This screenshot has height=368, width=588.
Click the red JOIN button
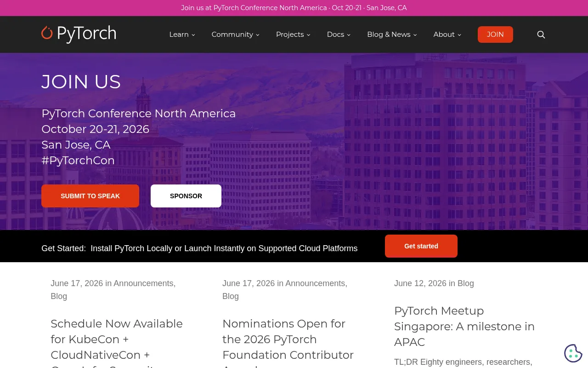tap(495, 34)
